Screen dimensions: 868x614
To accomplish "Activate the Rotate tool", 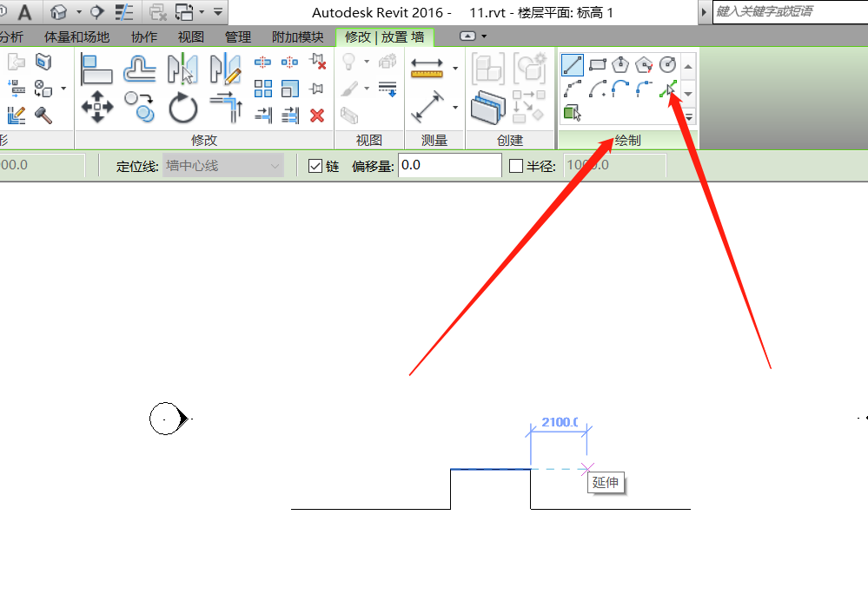I will [182, 109].
